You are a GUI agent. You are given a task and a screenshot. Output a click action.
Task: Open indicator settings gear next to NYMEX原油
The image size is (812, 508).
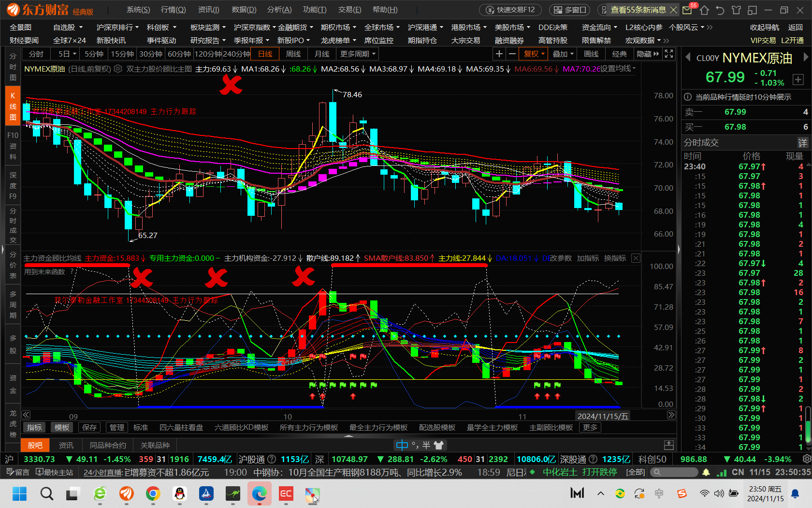118,69
